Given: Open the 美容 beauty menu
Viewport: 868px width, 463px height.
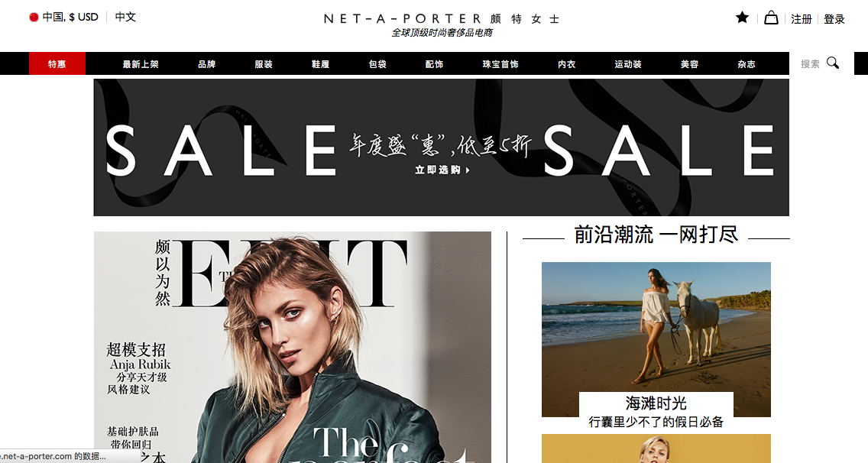Looking at the screenshot, I should (x=690, y=64).
